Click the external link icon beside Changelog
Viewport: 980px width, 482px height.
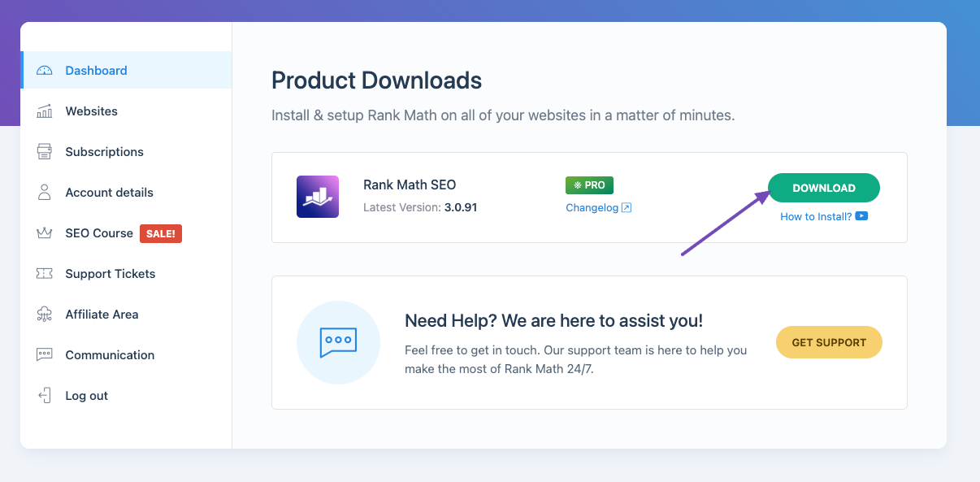(627, 208)
